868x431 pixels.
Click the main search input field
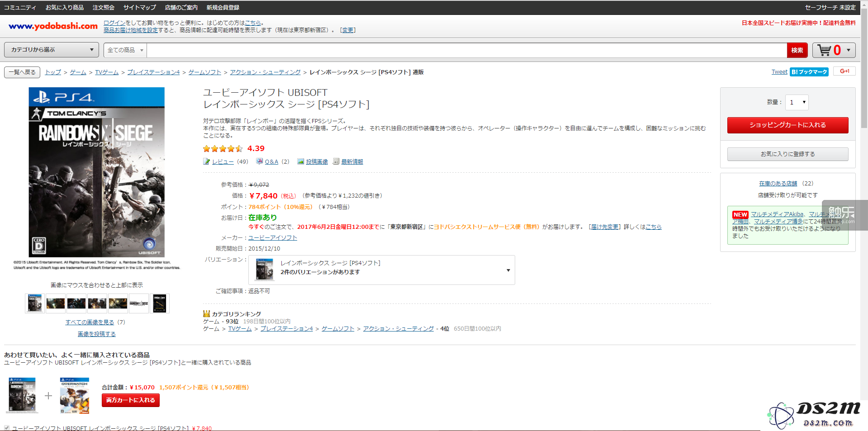tap(467, 50)
